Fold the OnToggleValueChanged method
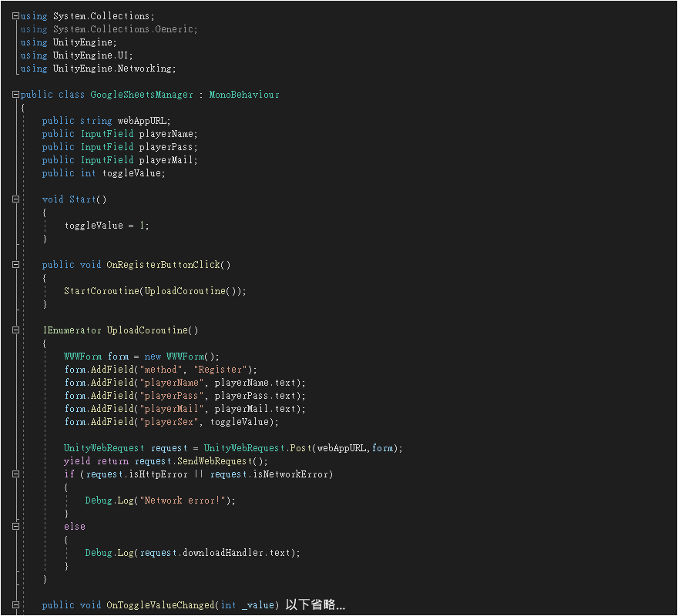This screenshot has width=678, height=616. coord(15,605)
